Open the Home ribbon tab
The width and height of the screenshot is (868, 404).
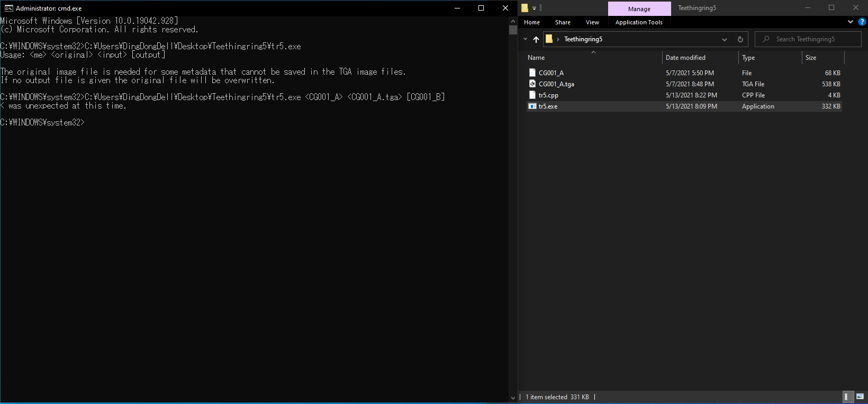(x=532, y=22)
